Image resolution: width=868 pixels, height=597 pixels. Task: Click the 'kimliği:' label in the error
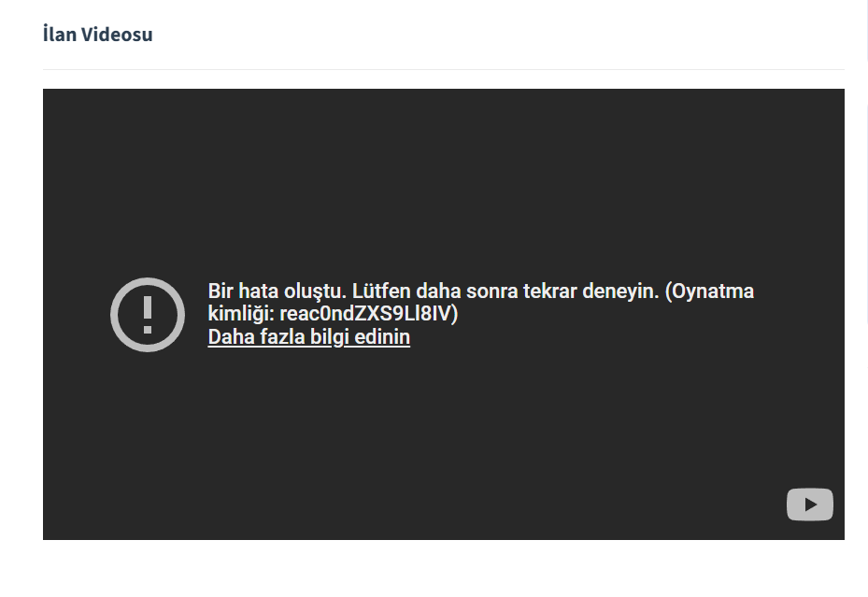tap(240, 314)
